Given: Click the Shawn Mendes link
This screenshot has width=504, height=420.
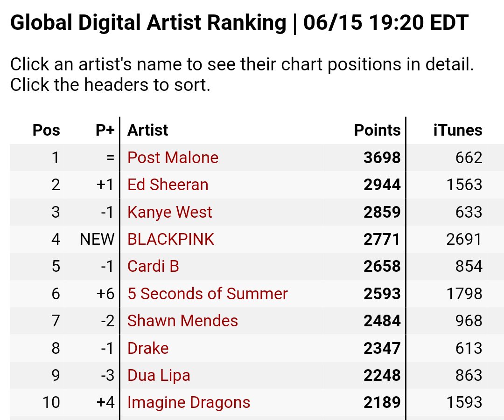Looking at the screenshot, I should [x=182, y=321].
